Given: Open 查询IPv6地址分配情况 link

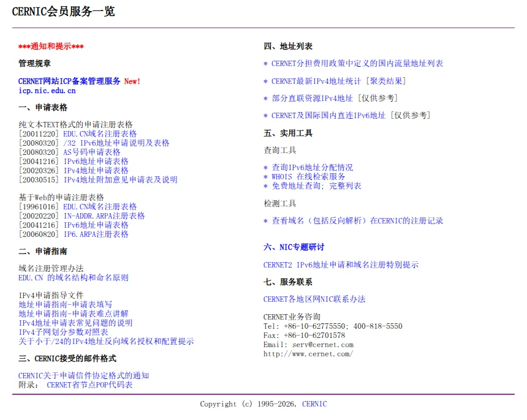Looking at the screenshot, I should pyautogui.click(x=313, y=168).
